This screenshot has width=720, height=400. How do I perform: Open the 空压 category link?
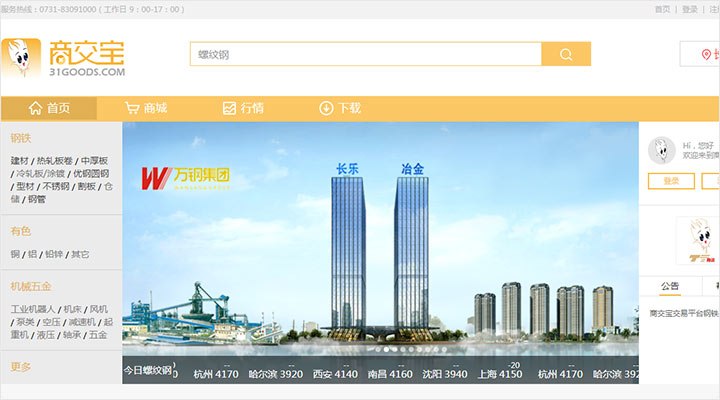click(51, 322)
